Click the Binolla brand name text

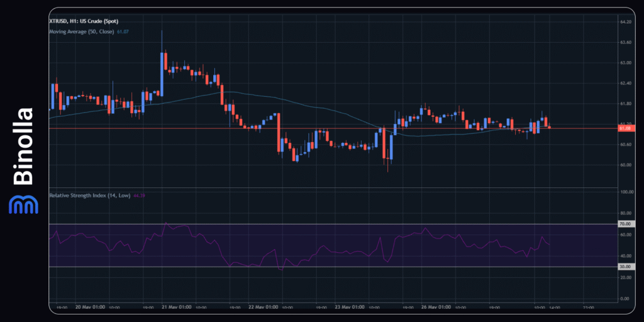(x=23, y=147)
